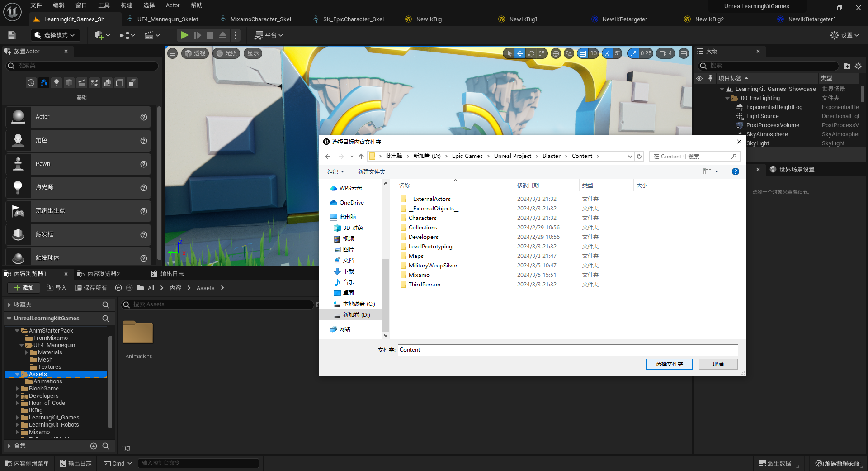This screenshot has width=868, height=471.
Task: Click the surface snapping icon
Action: (569, 53)
